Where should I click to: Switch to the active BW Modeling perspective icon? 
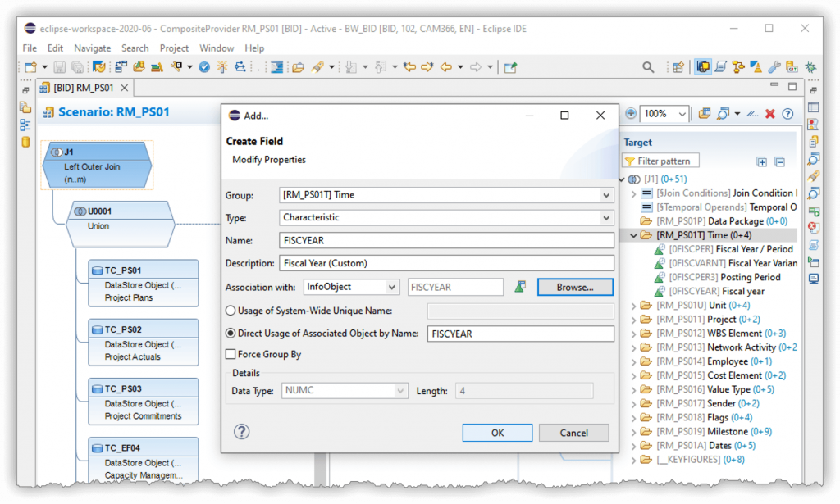[x=703, y=67]
